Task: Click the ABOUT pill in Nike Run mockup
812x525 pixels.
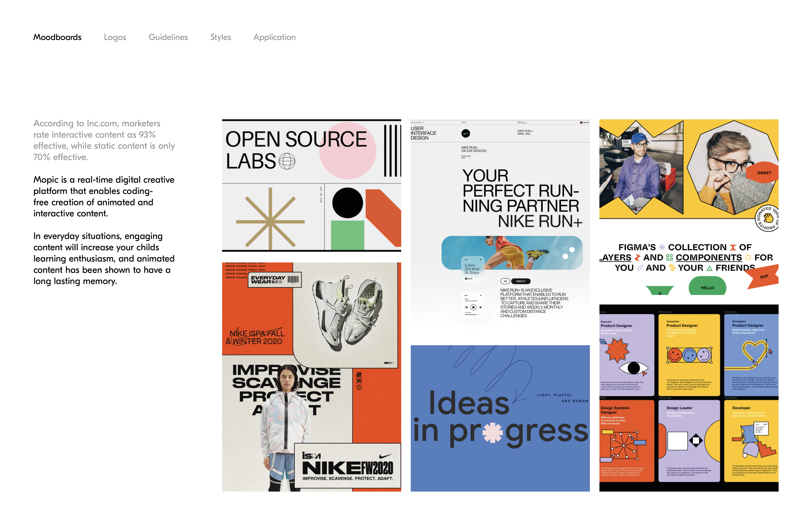Action: 521,281
